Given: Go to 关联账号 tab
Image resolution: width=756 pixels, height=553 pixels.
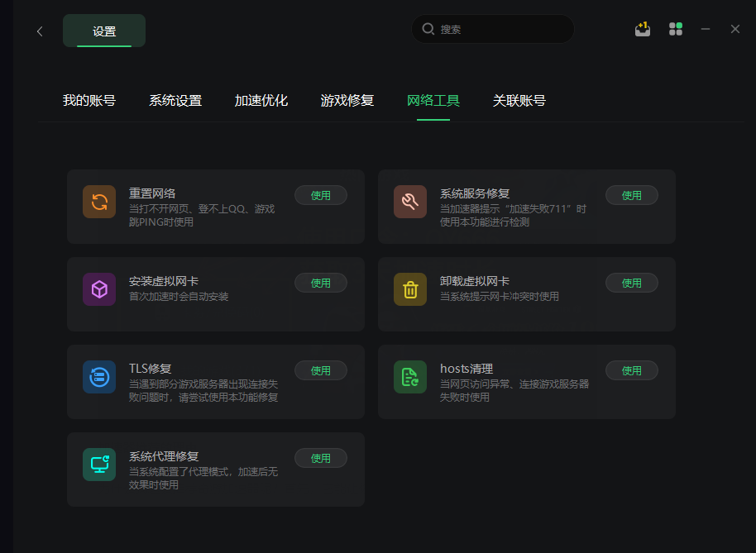Looking at the screenshot, I should coord(519,101).
